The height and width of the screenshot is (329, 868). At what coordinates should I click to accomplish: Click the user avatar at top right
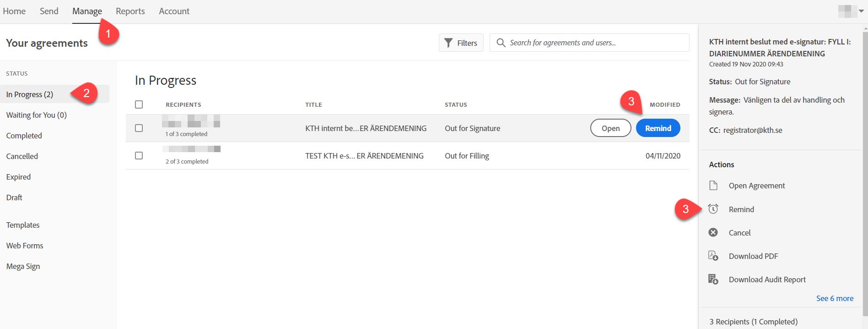point(847,11)
